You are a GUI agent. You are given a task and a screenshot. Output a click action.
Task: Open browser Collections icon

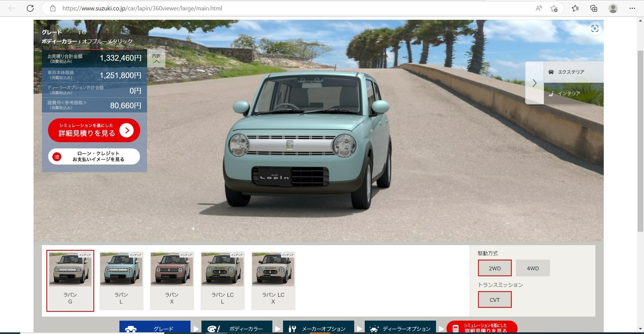[x=594, y=8]
